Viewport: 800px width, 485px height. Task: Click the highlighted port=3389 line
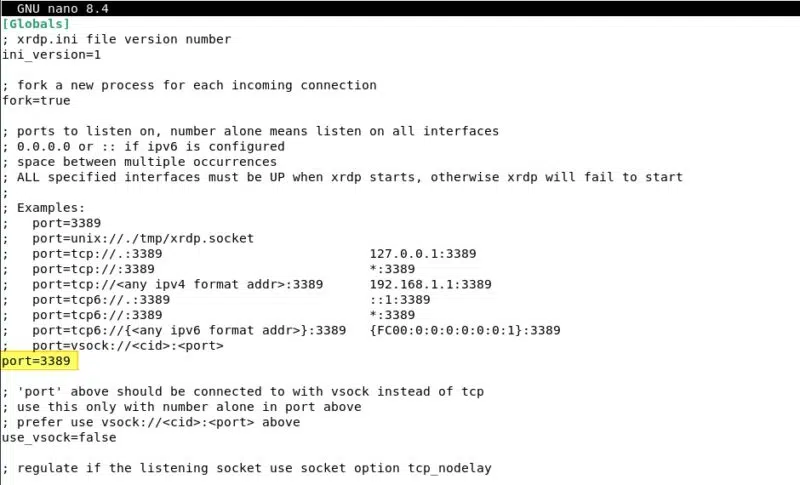click(36, 360)
